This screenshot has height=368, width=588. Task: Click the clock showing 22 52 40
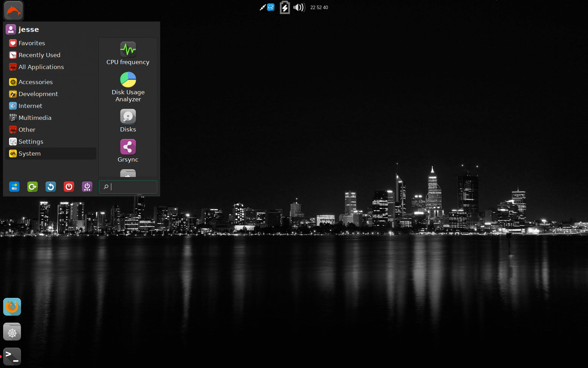click(319, 7)
